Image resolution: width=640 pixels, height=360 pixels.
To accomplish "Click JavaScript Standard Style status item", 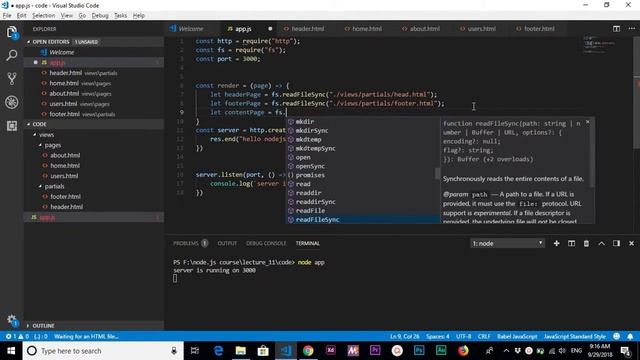I will [x=575, y=336].
